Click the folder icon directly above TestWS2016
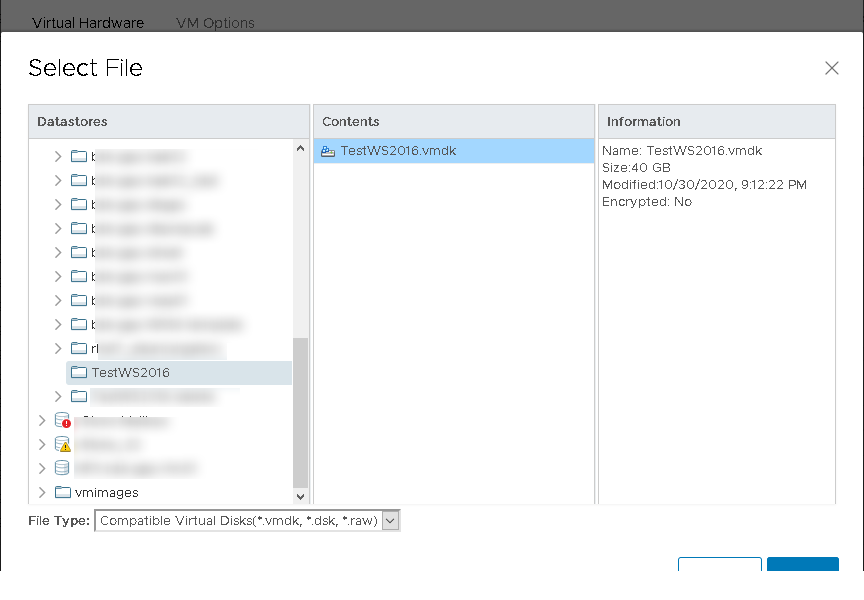Viewport: 864px width, 600px height. tap(78, 348)
